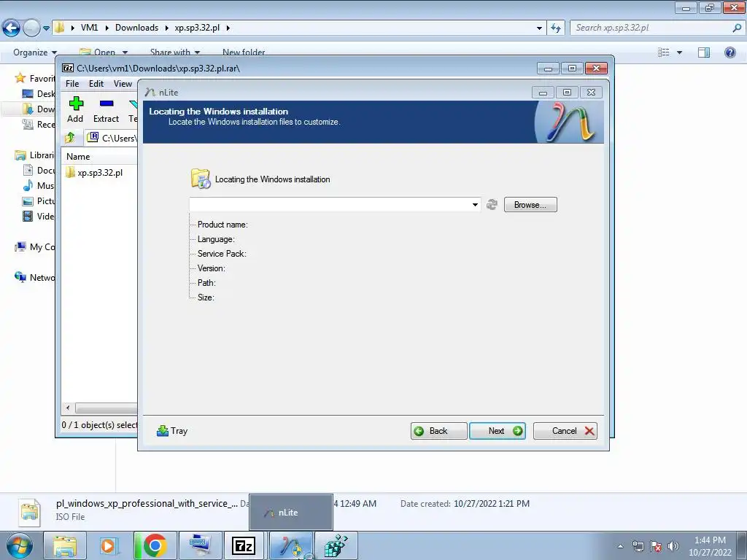
Task: Click the volume icon in the system tray
Action: coord(673,546)
